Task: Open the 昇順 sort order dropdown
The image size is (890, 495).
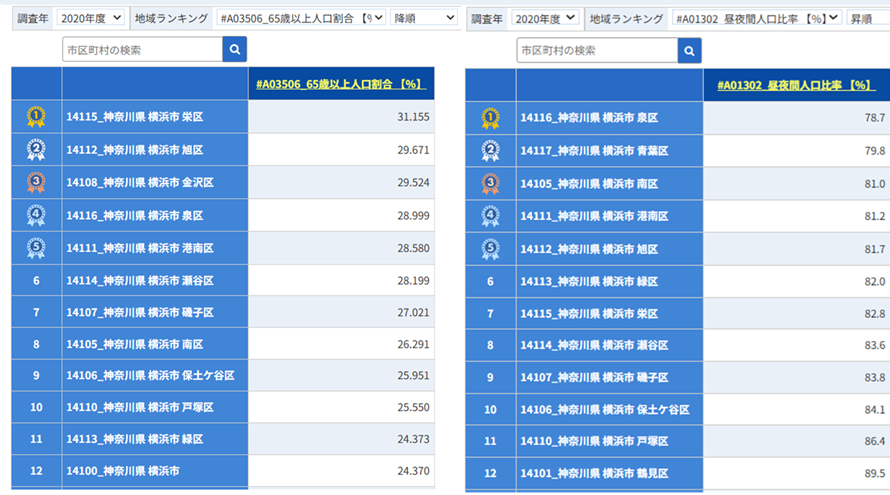Action: pos(867,18)
